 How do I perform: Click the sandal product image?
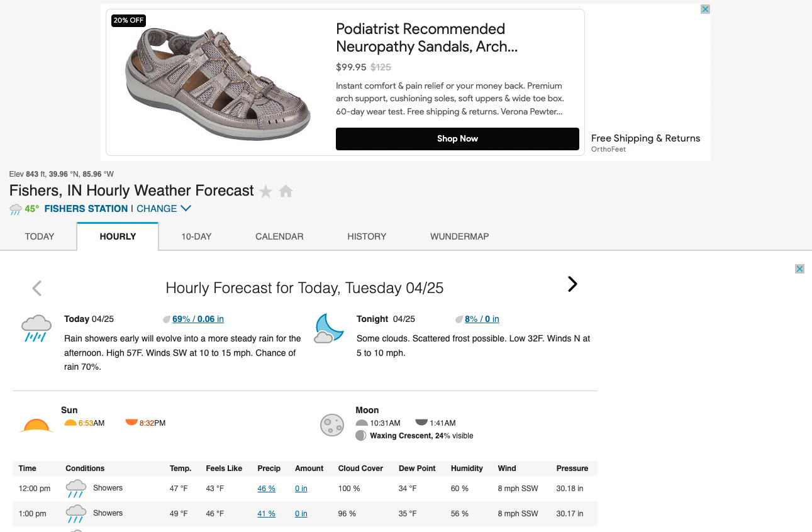[218, 82]
